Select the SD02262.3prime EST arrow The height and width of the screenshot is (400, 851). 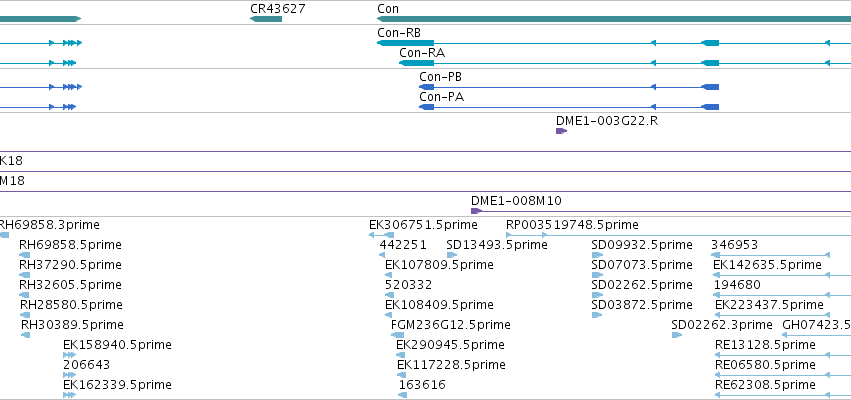tap(677, 335)
